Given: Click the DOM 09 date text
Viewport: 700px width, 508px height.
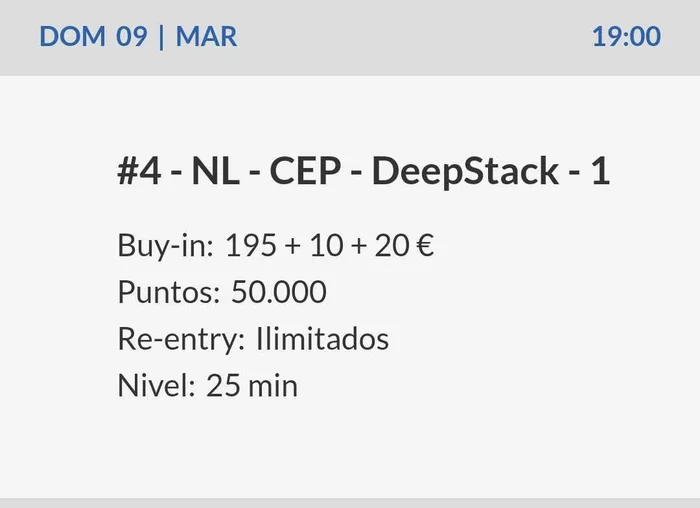Looking at the screenshot, I should pyautogui.click(x=93, y=37).
